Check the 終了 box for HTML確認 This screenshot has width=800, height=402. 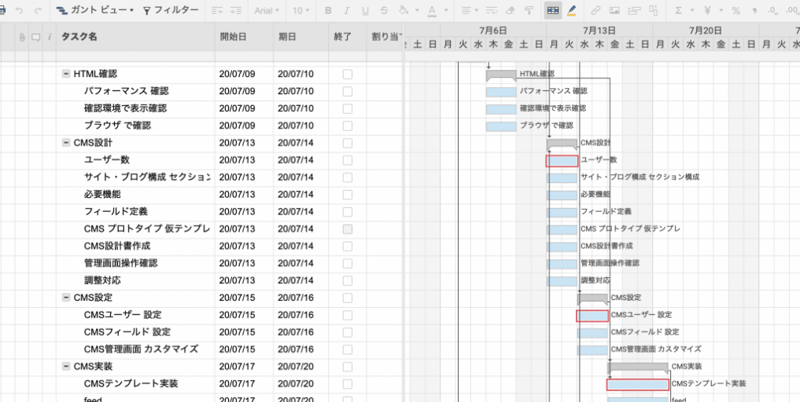[347, 74]
